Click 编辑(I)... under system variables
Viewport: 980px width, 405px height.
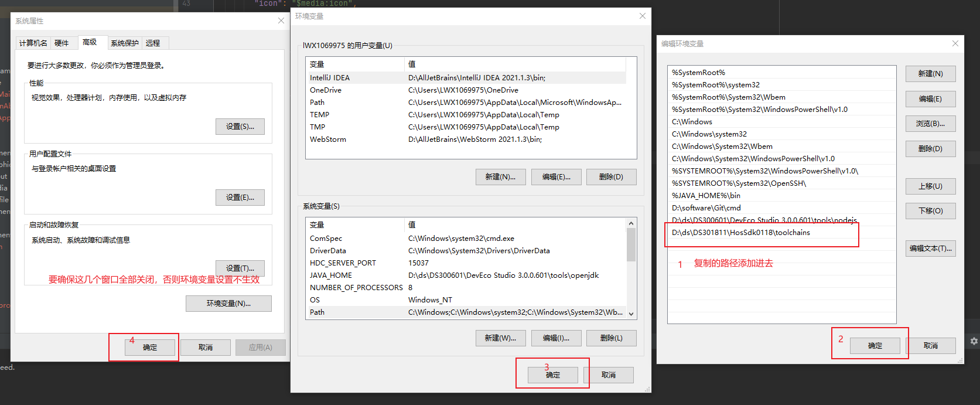tap(556, 338)
